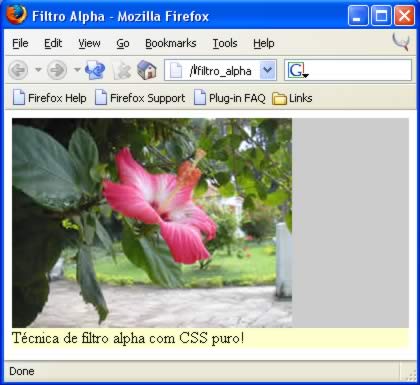Open the Back history dropdown arrow
The width and height of the screenshot is (420, 385).
38,70
